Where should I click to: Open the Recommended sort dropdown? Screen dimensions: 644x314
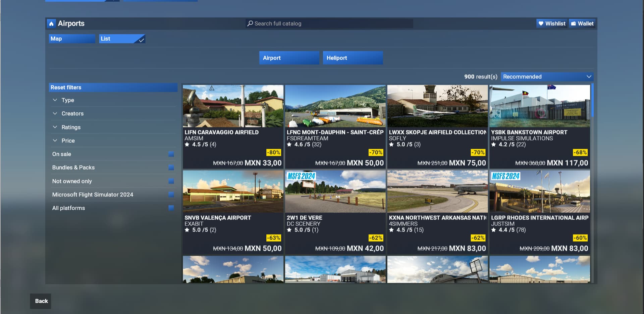click(x=547, y=77)
